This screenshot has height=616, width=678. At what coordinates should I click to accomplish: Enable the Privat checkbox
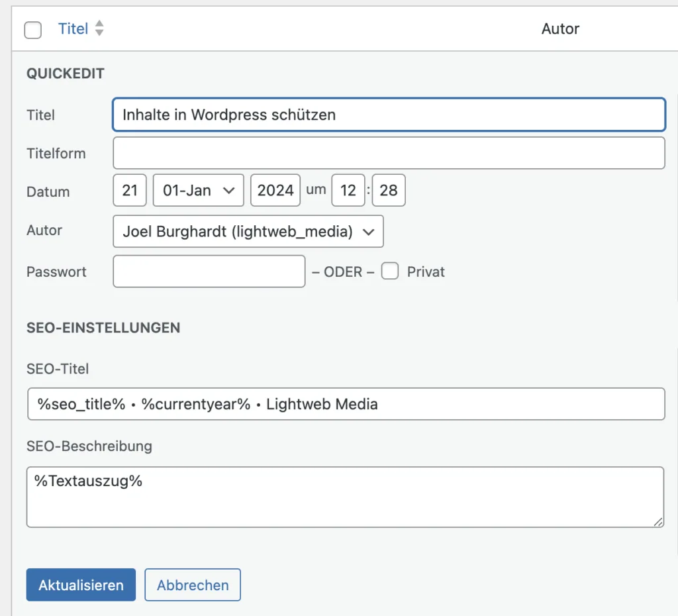(x=390, y=271)
